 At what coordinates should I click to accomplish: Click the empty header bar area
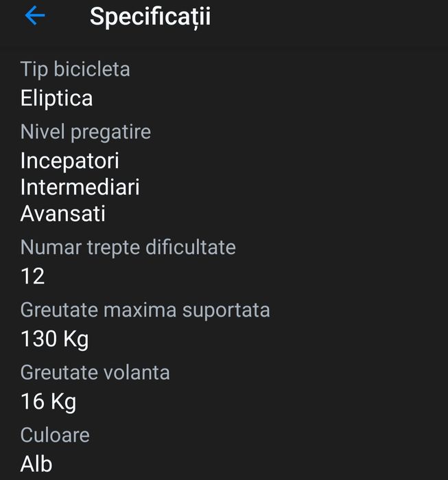tap(329, 16)
